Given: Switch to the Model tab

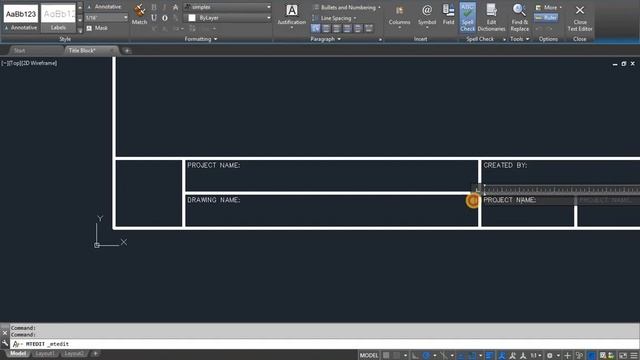Looking at the screenshot, I should pyautogui.click(x=18, y=353).
